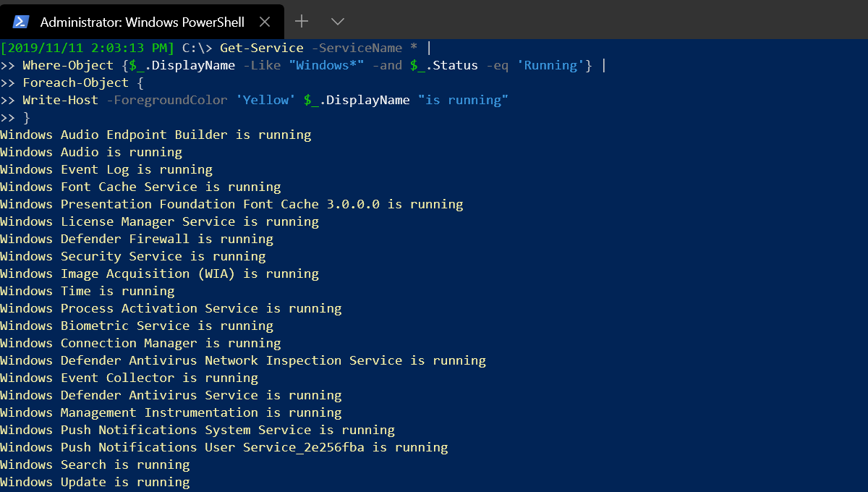This screenshot has height=492, width=868.
Task: Click the PowerShell icon on the terminal tab
Action: coord(20,21)
